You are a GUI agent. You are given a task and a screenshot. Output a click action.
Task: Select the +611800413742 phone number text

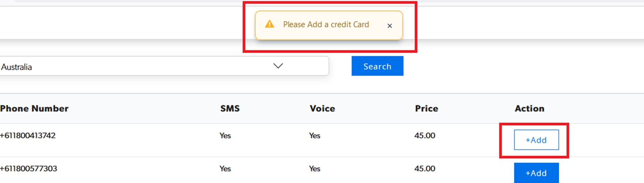(x=28, y=136)
